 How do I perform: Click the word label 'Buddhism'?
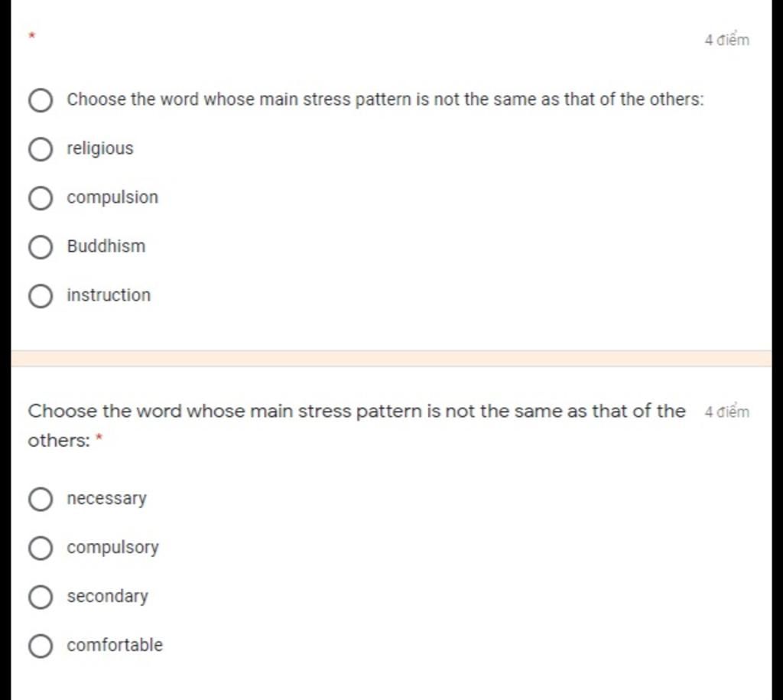tap(106, 246)
